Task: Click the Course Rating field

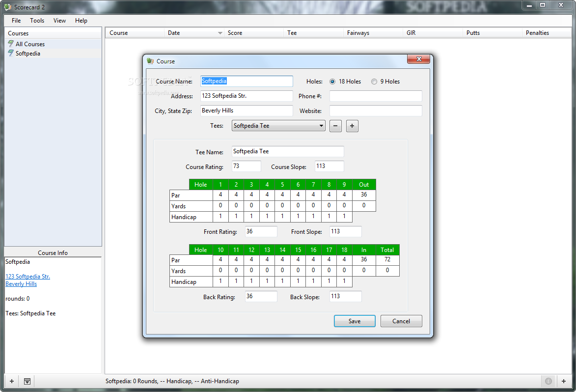Action: [246, 166]
